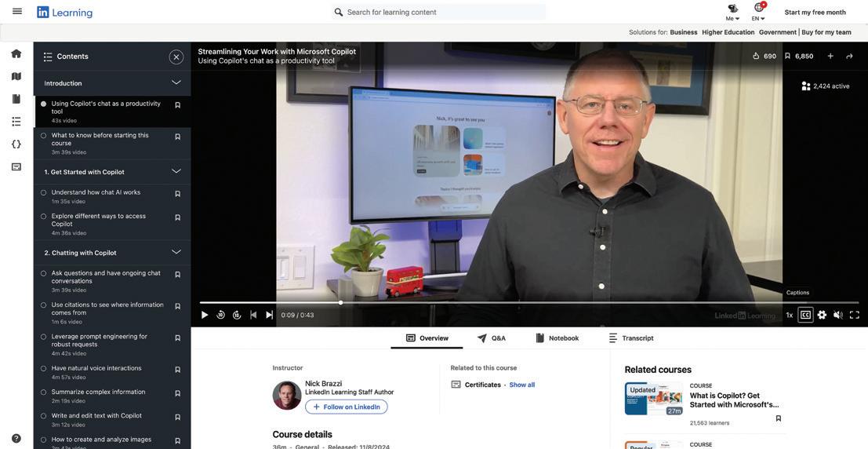Viewport: 868px width, 449px height.
Task: Open the certificate card icon in left sidebar
Action: [16, 167]
